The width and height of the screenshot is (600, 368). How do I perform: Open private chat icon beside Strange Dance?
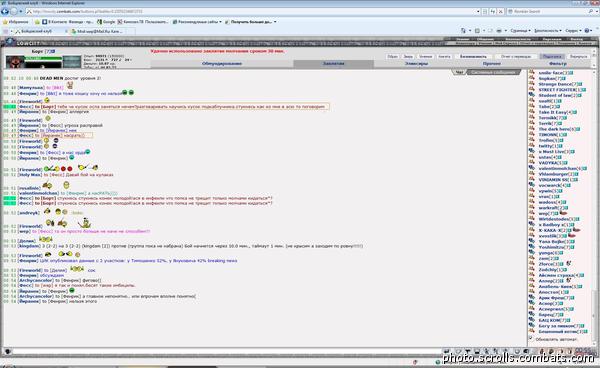(x=532, y=84)
